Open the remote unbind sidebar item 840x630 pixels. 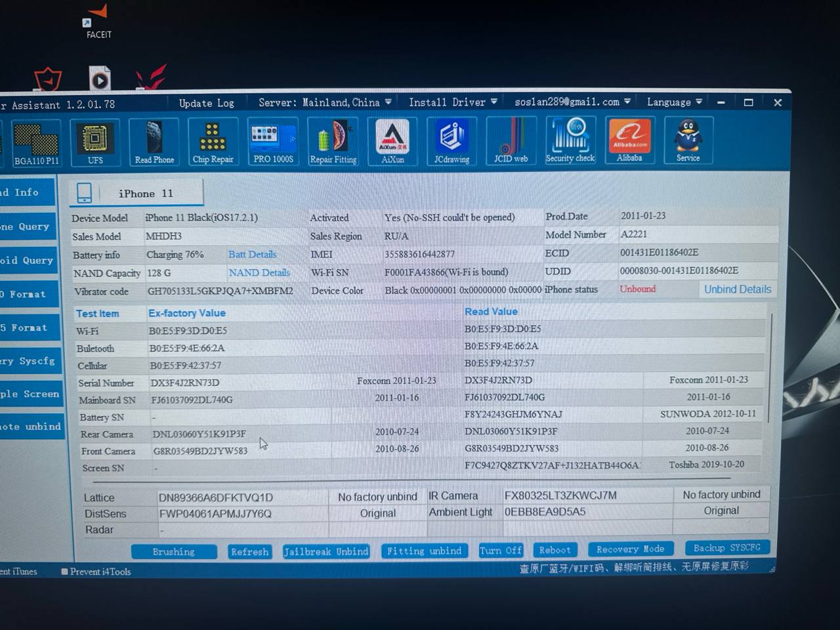click(x=31, y=427)
